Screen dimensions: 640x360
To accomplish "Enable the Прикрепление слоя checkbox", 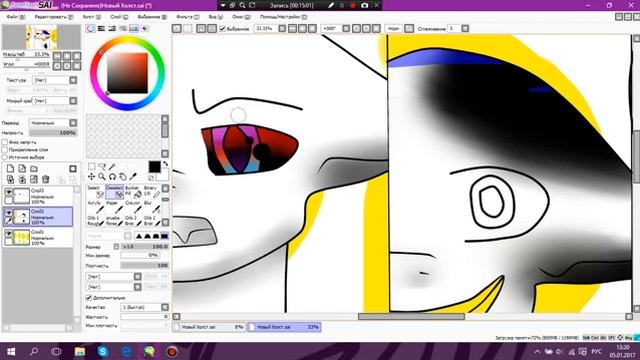I will pos(4,149).
